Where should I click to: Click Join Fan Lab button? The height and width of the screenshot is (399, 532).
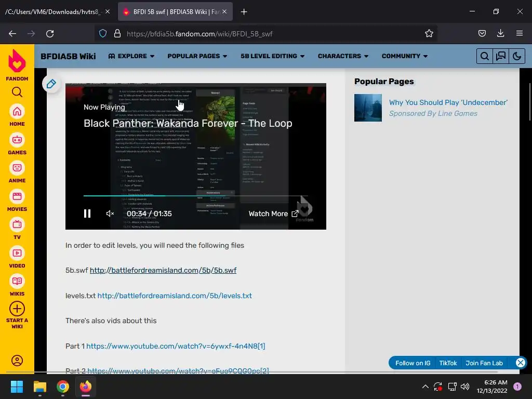click(x=484, y=363)
